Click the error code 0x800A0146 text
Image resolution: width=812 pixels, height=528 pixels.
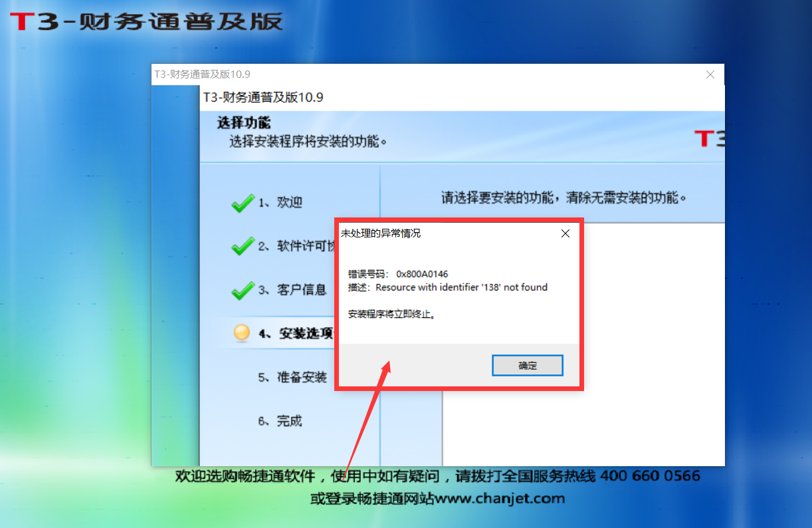422,273
